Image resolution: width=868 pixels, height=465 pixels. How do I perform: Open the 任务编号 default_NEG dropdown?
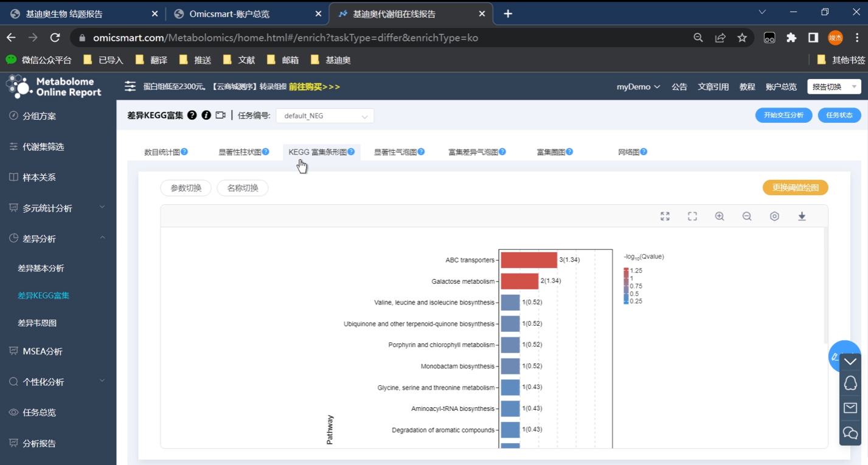(325, 115)
